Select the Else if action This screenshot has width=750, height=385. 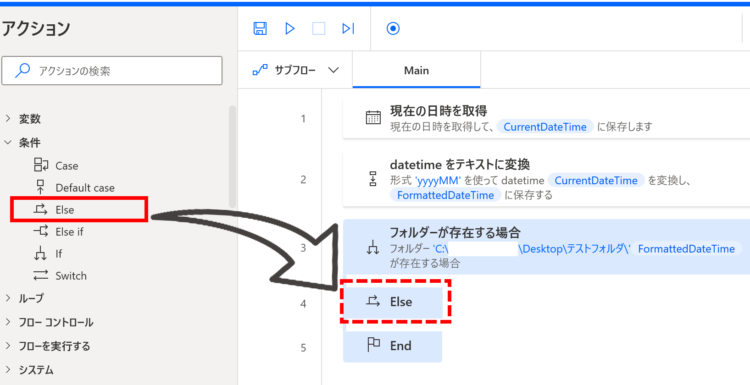(69, 232)
